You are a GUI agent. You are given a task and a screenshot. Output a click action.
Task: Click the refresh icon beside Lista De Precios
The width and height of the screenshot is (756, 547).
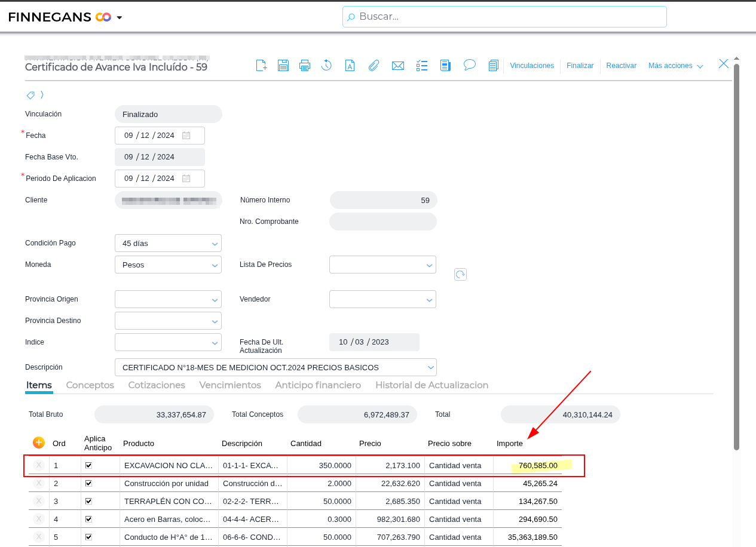point(460,274)
